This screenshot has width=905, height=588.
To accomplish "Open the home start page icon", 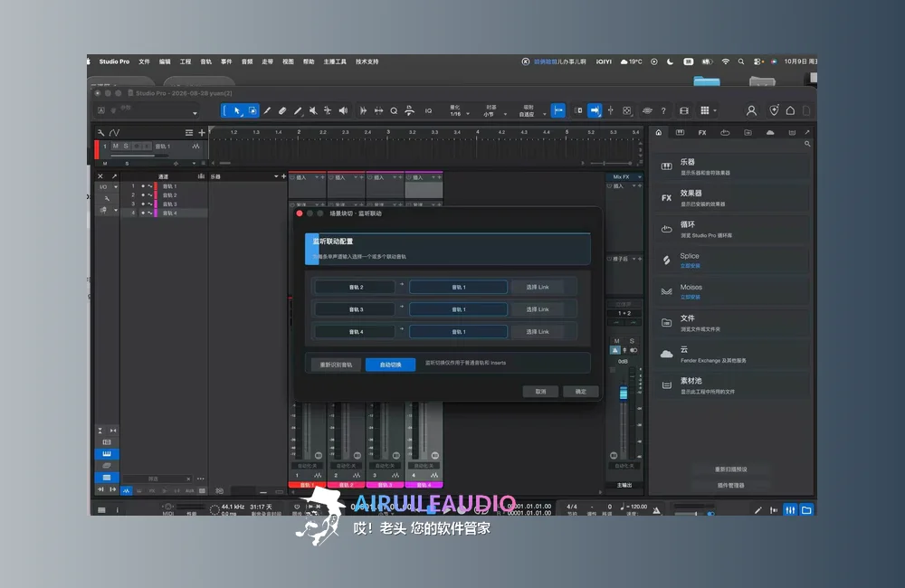I will pos(790,110).
